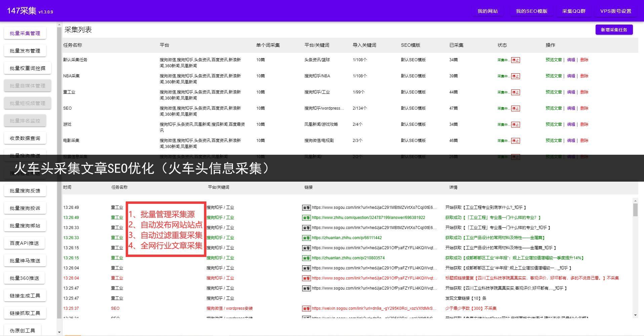The image size is (644, 336).
Task: Open the red 查看 icon on the weixin.sogou row
Action: point(307,308)
